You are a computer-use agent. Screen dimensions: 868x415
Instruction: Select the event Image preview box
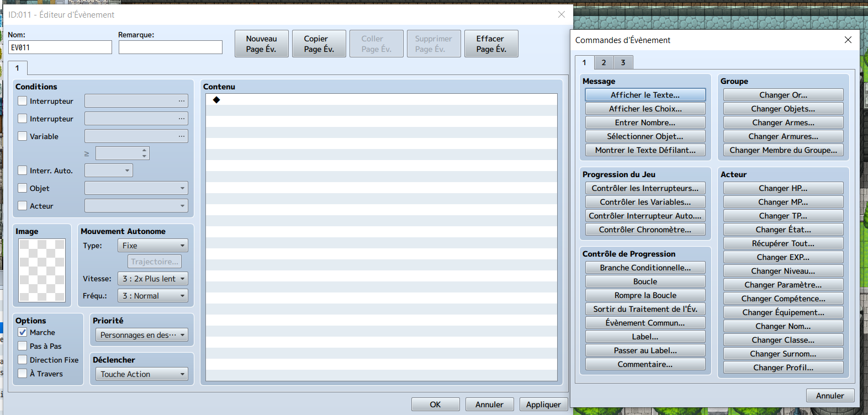click(42, 270)
